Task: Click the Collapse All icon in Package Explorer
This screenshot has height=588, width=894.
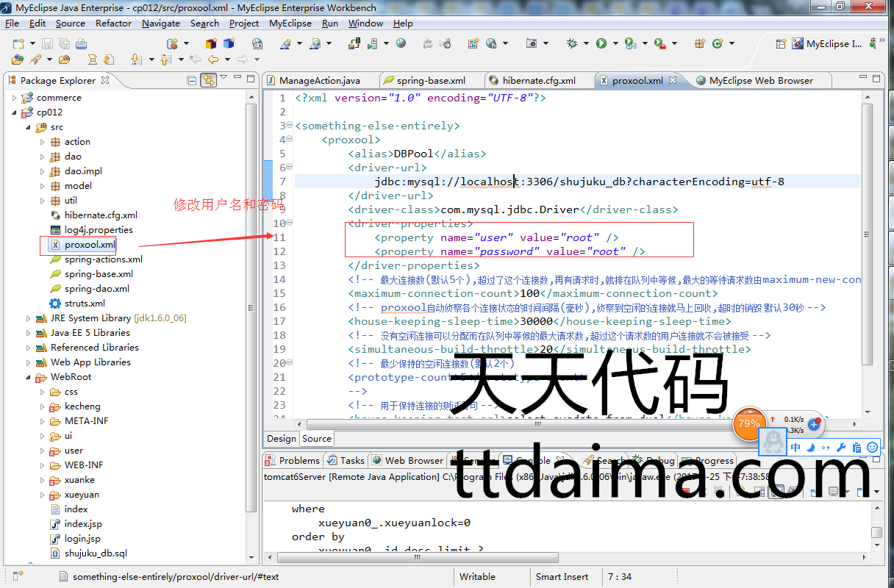Action: coord(192,80)
